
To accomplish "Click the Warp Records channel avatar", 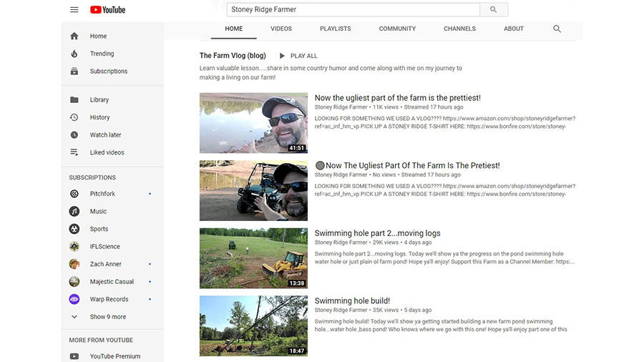I will pyautogui.click(x=74, y=299).
